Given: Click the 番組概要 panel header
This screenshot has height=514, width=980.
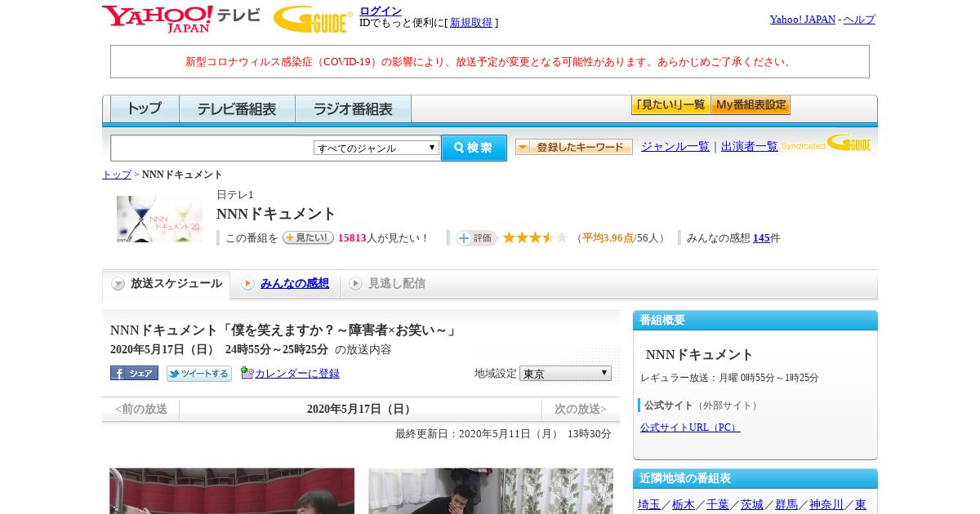Looking at the screenshot, I should click(x=755, y=321).
